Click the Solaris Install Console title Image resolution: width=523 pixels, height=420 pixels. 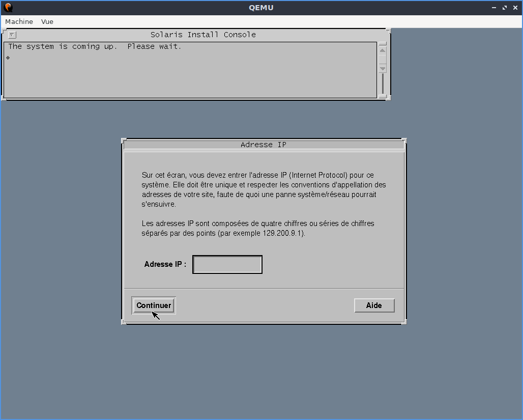(x=203, y=35)
